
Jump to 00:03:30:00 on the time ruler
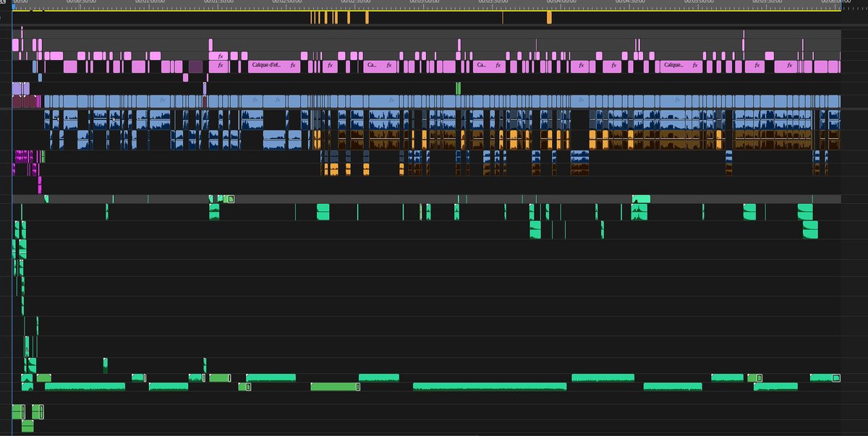tap(495, 3)
